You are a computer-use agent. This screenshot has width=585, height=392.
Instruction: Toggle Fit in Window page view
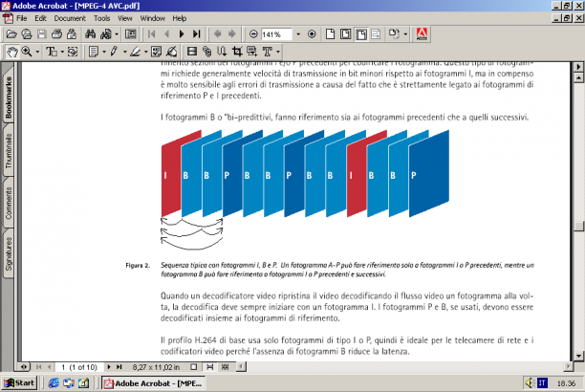tap(345, 34)
